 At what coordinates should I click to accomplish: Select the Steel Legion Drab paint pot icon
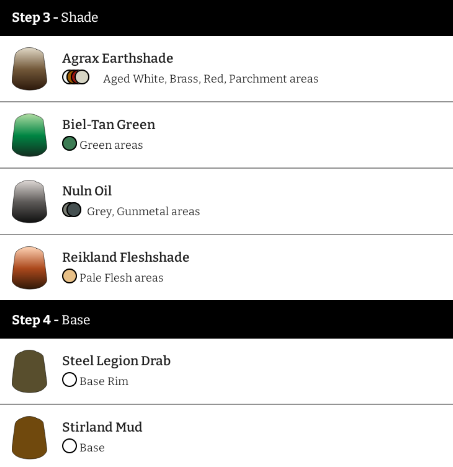tap(29, 371)
